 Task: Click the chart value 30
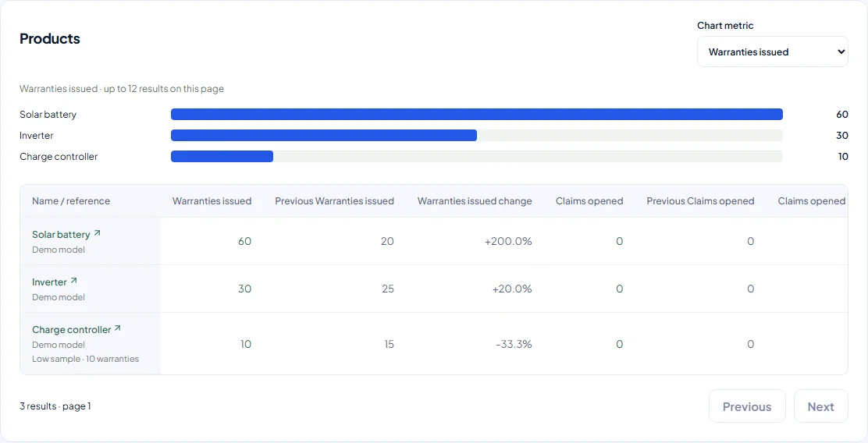(x=842, y=136)
